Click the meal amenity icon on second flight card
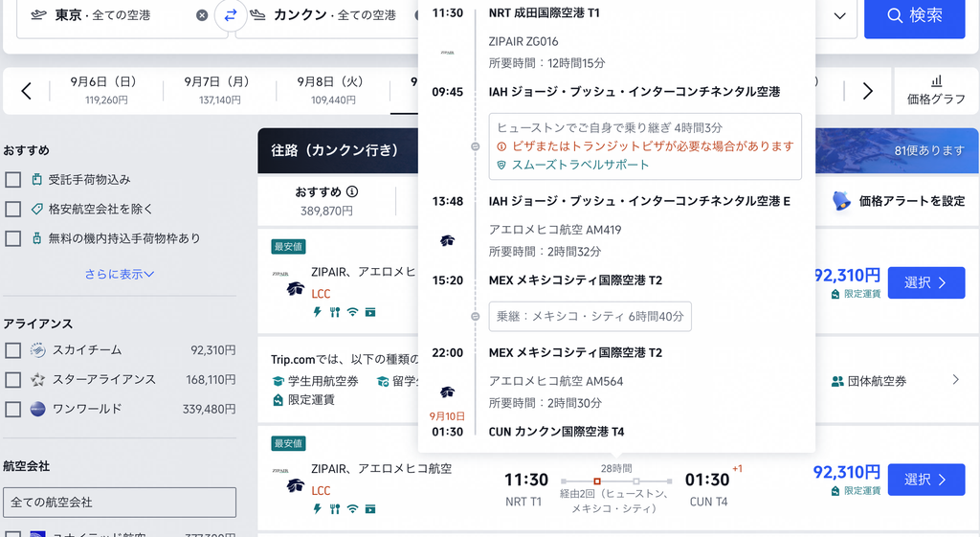 tap(335, 509)
